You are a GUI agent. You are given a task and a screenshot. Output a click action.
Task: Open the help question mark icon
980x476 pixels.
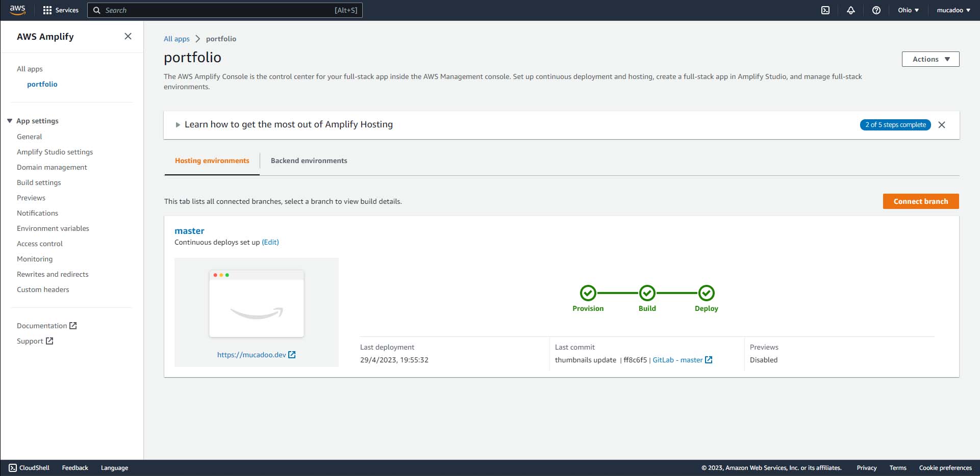pos(876,10)
